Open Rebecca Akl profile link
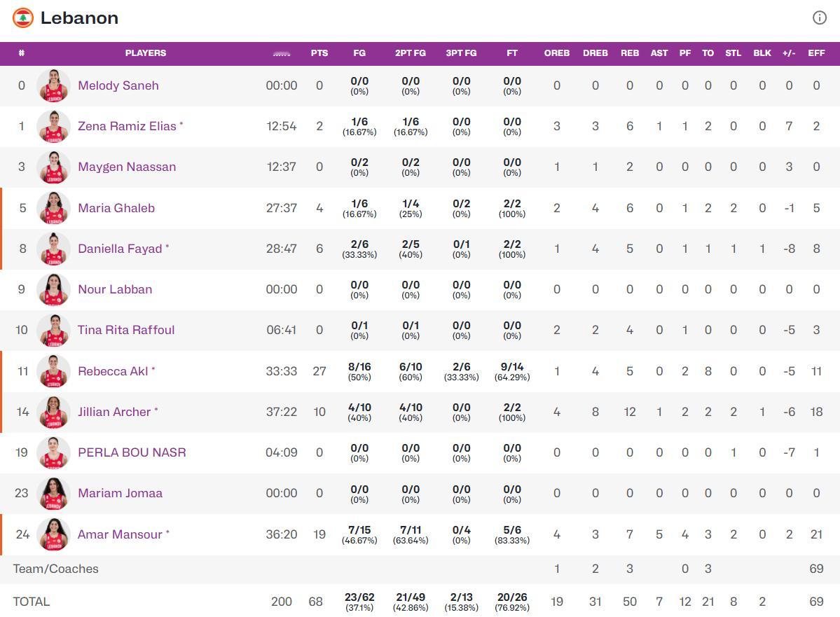 (x=113, y=371)
